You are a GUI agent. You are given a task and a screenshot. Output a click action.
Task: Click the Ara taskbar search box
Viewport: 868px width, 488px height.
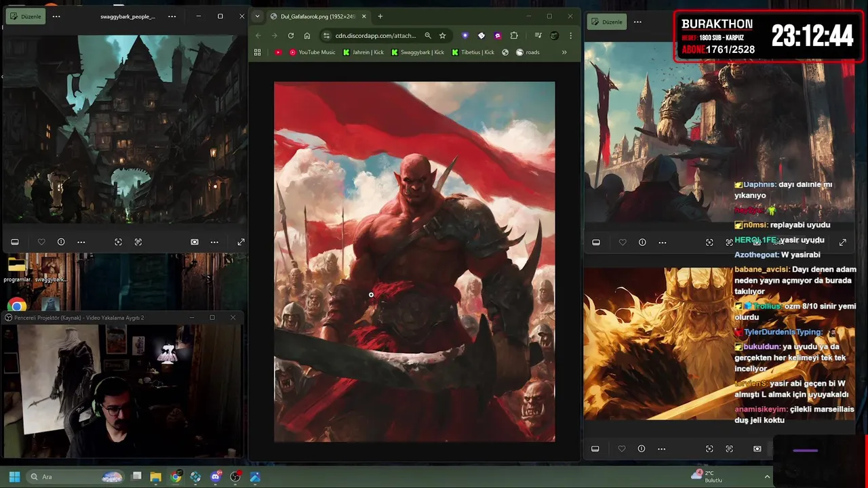[x=76, y=477]
